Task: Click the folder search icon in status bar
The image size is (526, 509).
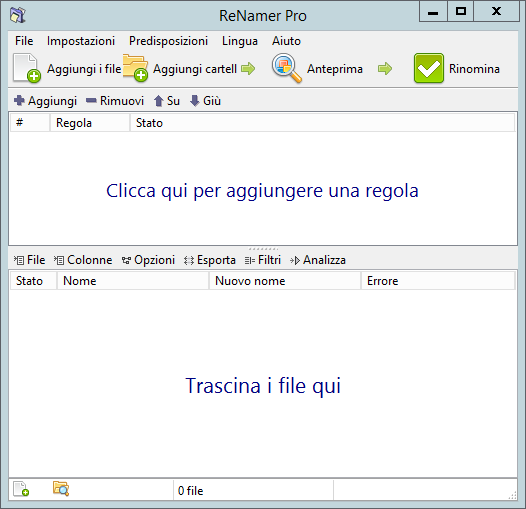Action: click(x=61, y=489)
